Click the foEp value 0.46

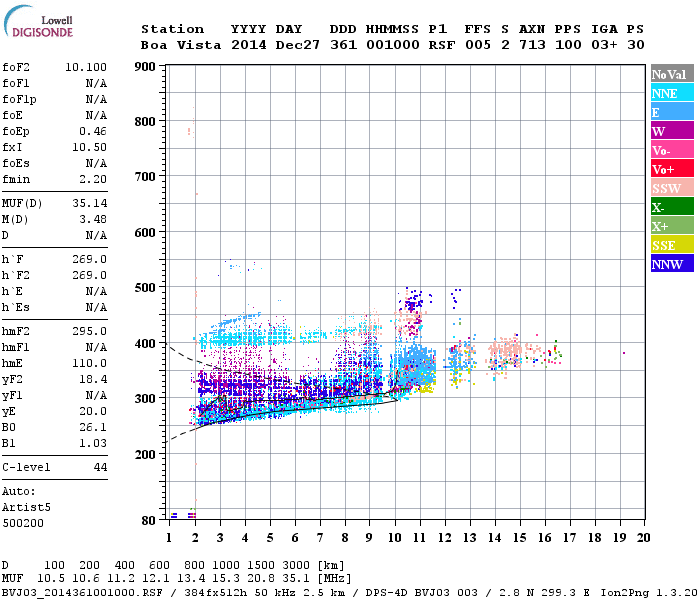93,131
